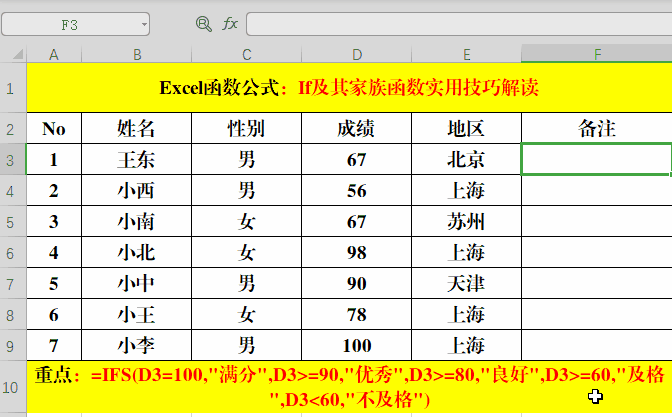This screenshot has height=417, width=672.
Task: Click the 苏州 region cell
Action: pos(466,222)
